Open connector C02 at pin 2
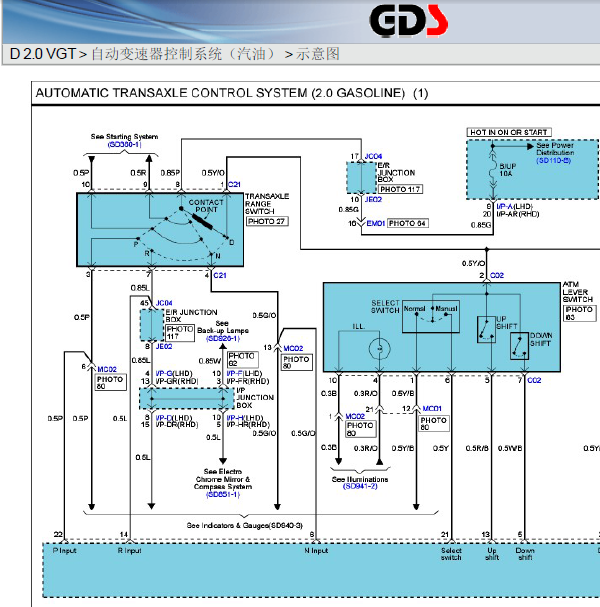The height and width of the screenshot is (607, 600). pos(497,275)
